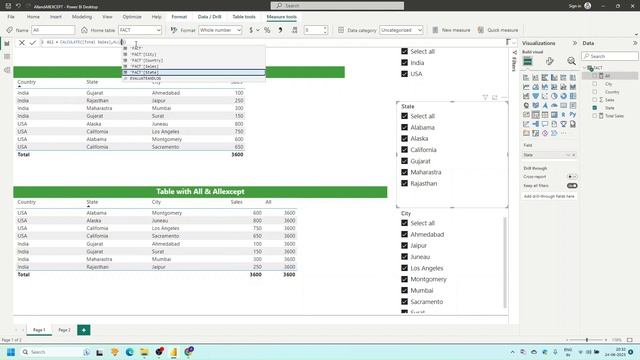Select the Build visual icon

[527, 61]
